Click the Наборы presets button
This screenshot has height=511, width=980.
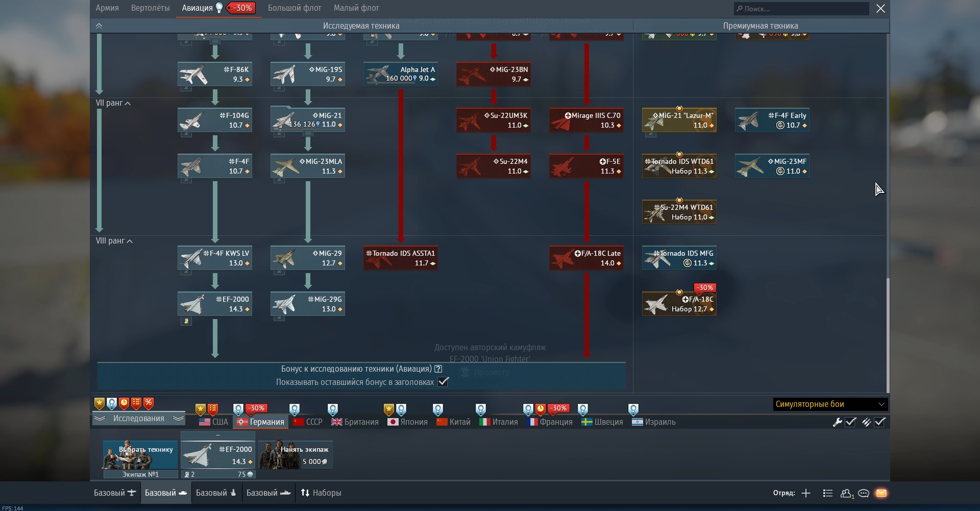[321, 493]
